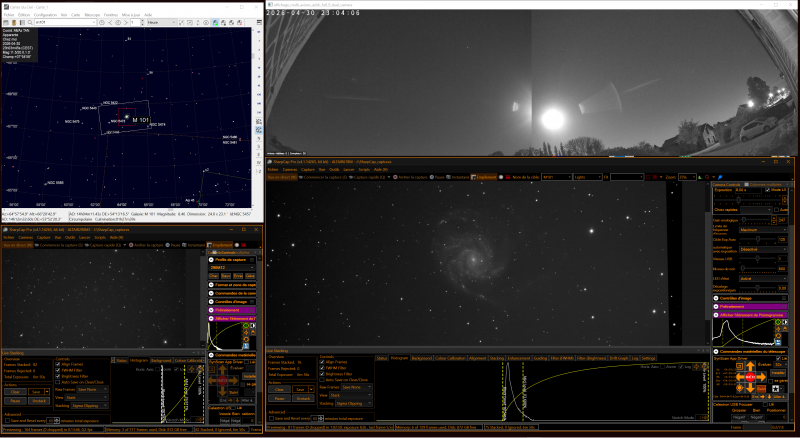The height and width of the screenshot is (438, 800).
Task: Enable Auto Save on Clear/Close in larger SharpCap
Action: 322,380
